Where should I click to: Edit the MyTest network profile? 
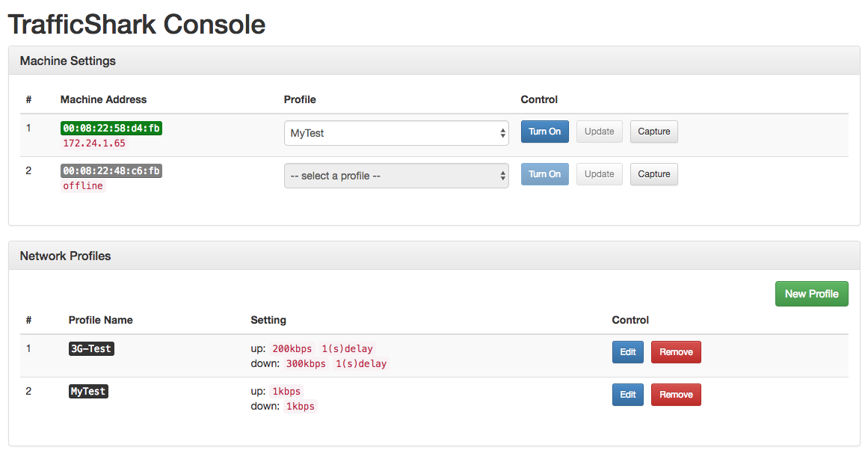click(x=627, y=395)
